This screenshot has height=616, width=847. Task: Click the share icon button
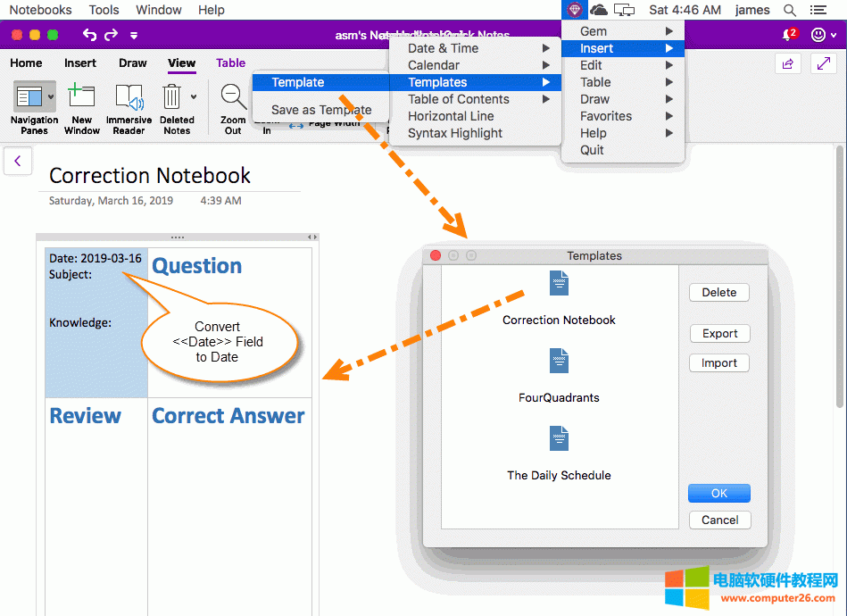[788, 63]
